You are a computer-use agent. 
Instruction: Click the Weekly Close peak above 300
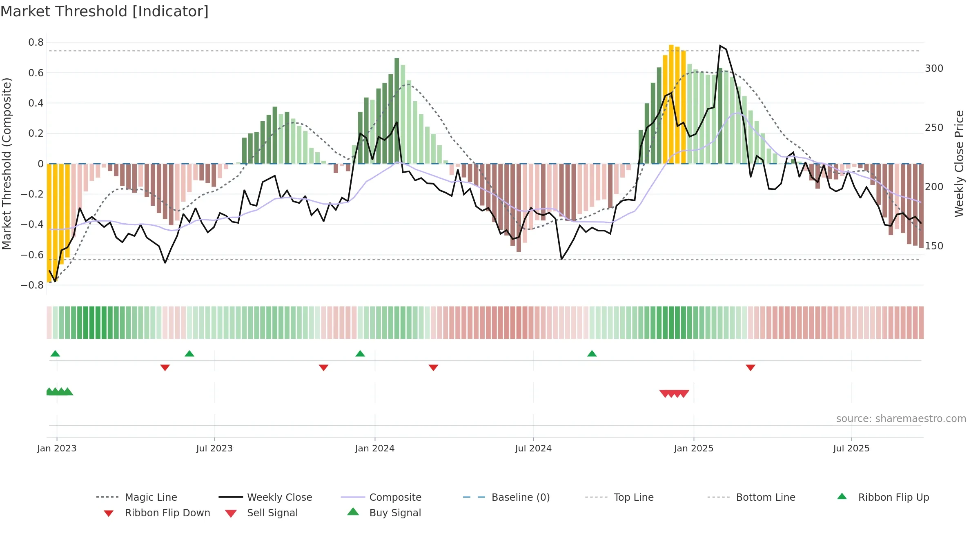coord(721,46)
